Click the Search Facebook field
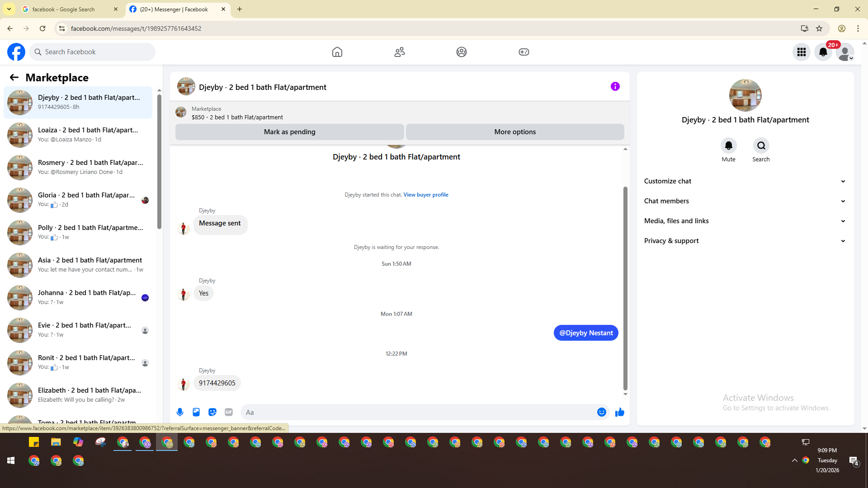This screenshot has width=868, height=488. [x=92, y=52]
